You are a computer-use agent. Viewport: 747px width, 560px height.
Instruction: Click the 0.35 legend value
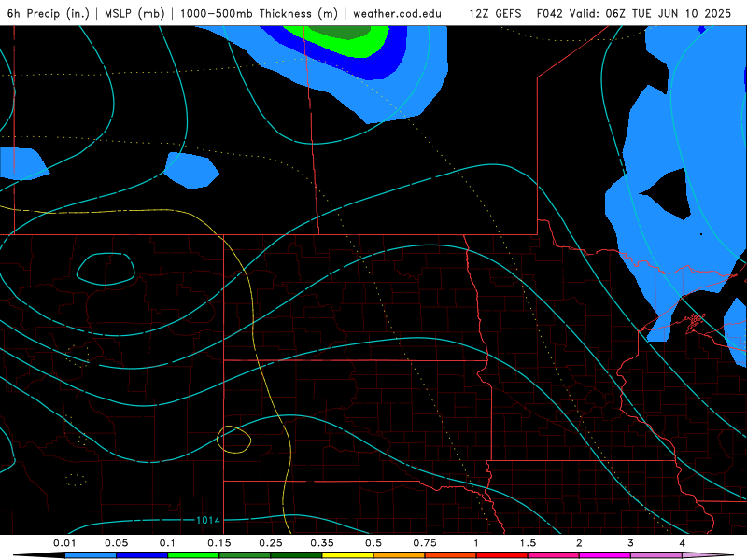click(x=322, y=543)
